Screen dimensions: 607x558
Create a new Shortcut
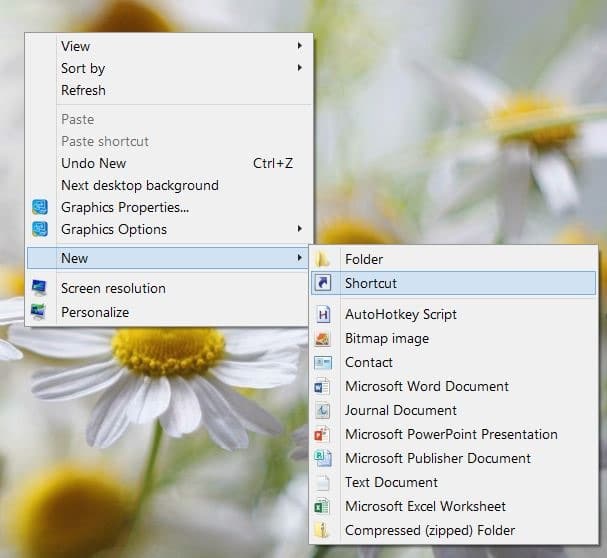click(454, 283)
